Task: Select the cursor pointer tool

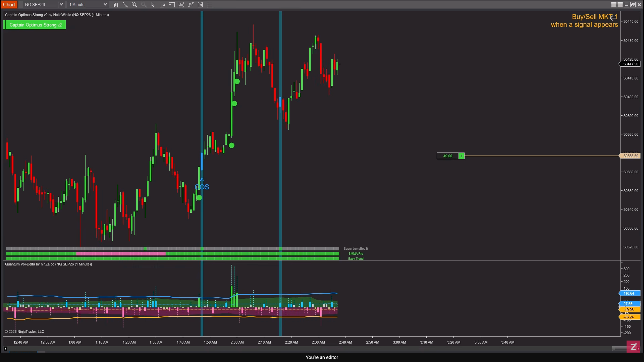Action: (153, 5)
